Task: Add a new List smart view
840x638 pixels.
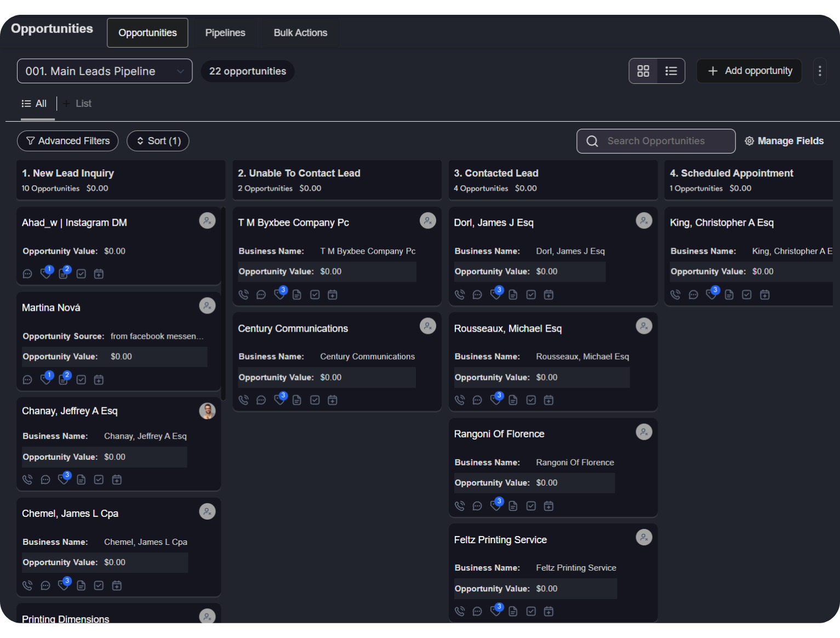Action: [77, 104]
